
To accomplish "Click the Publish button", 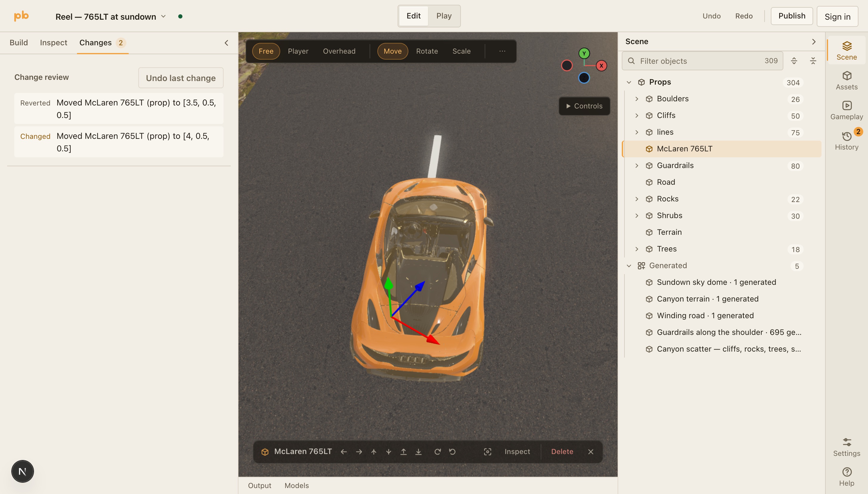I will pyautogui.click(x=791, y=16).
